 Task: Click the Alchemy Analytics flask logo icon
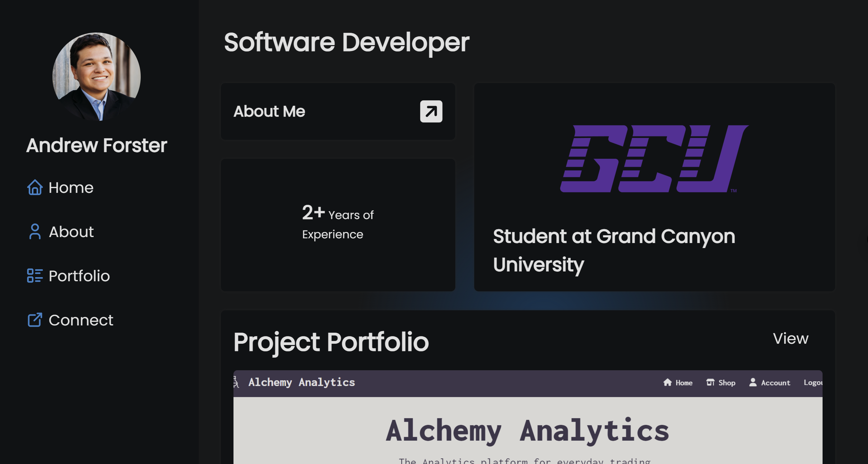click(x=236, y=382)
